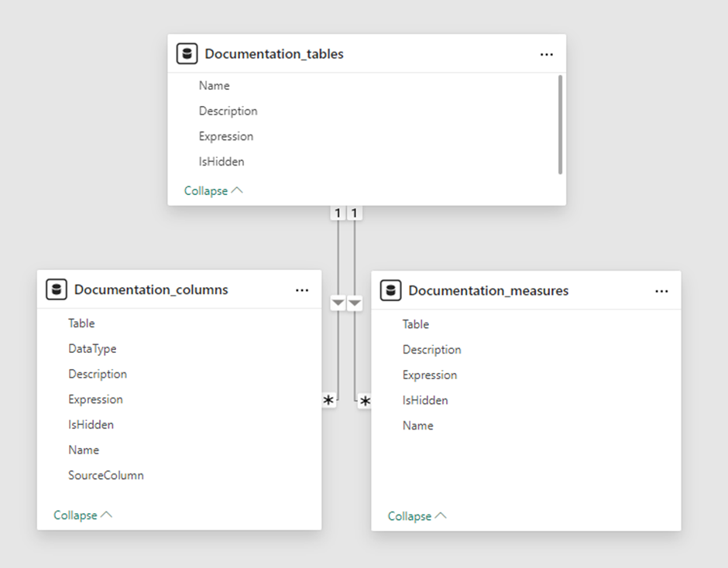This screenshot has width=728, height=568.
Task: Collapse the Documentation_measures card
Action: [417, 516]
